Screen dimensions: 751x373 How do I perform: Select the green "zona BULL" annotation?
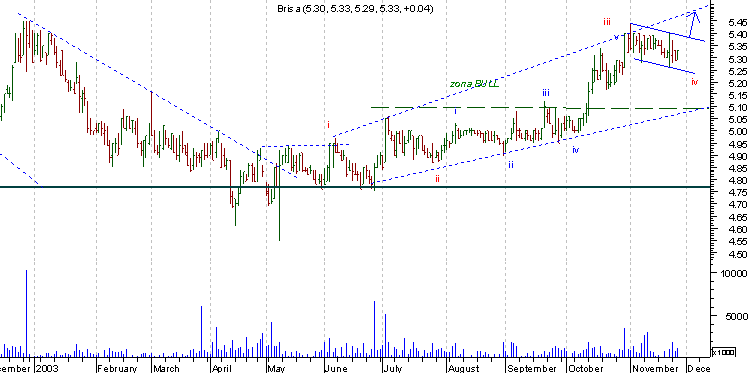pyautogui.click(x=474, y=83)
